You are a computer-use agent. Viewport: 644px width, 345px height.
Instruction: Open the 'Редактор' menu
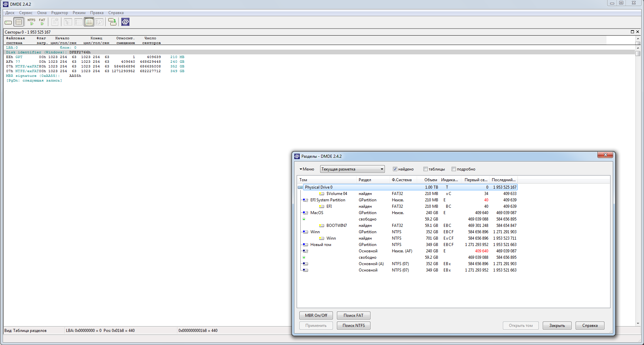coord(59,13)
